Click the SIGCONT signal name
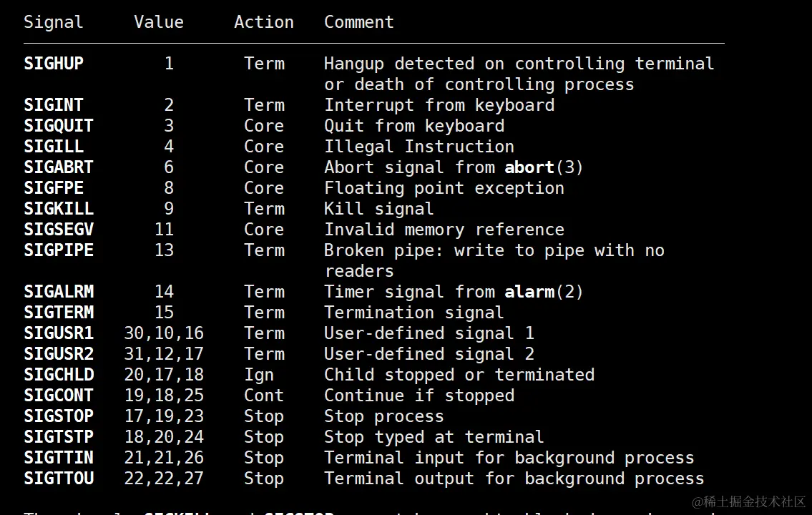This screenshot has width=812, height=515. [59, 396]
